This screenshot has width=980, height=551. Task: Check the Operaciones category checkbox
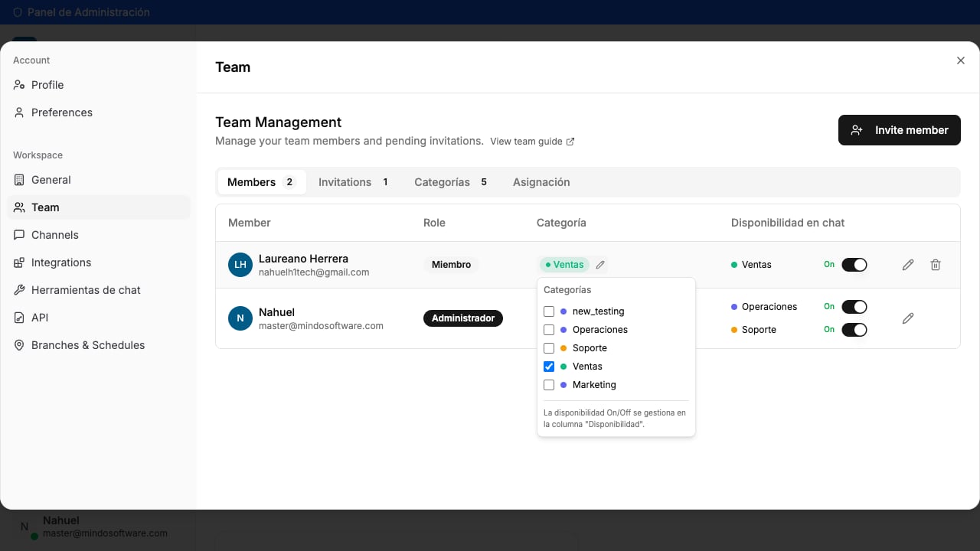549,330
